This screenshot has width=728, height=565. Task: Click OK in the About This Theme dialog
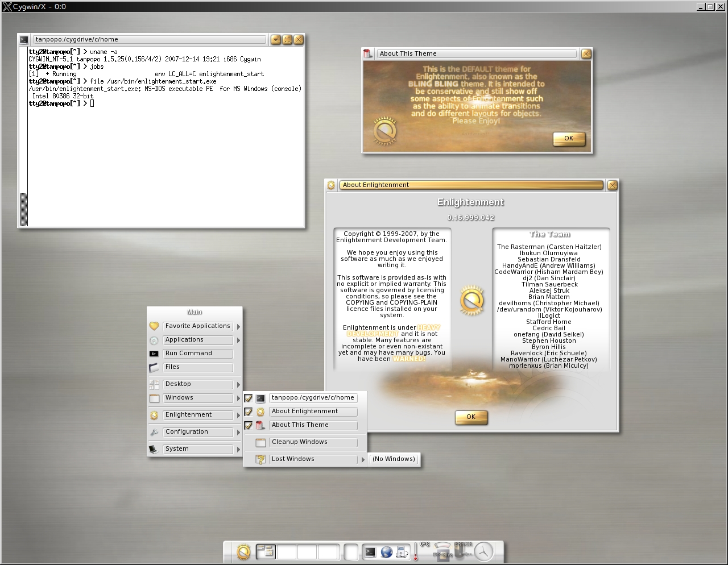point(569,139)
